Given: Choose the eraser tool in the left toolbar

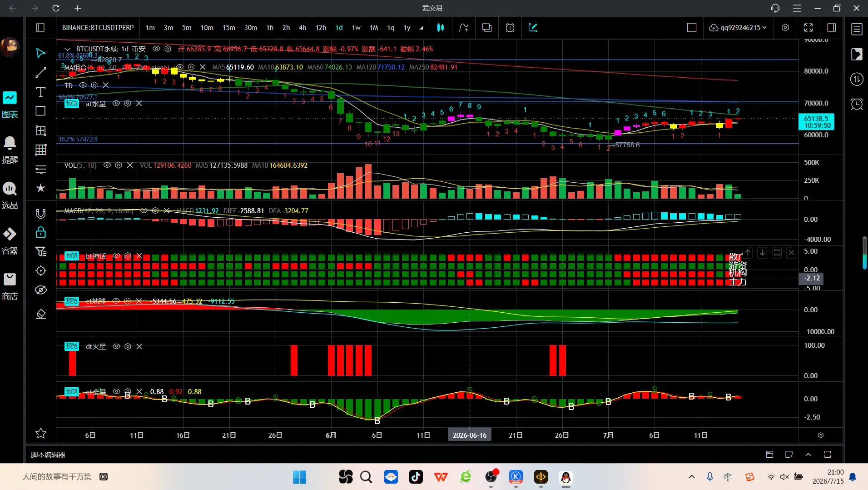Looking at the screenshot, I should (40, 314).
